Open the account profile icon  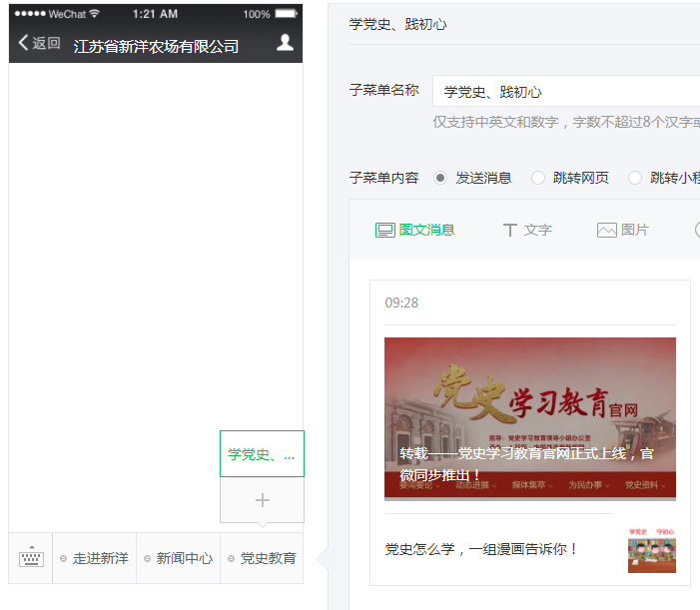pos(285,42)
